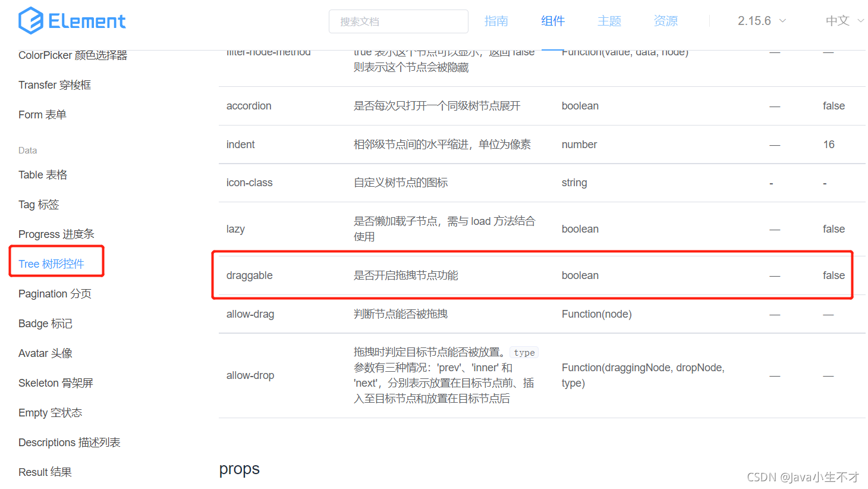Click the 是否每次只打开一个同级树节点展开 description
The image size is (868, 489).
pyautogui.click(x=437, y=106)
